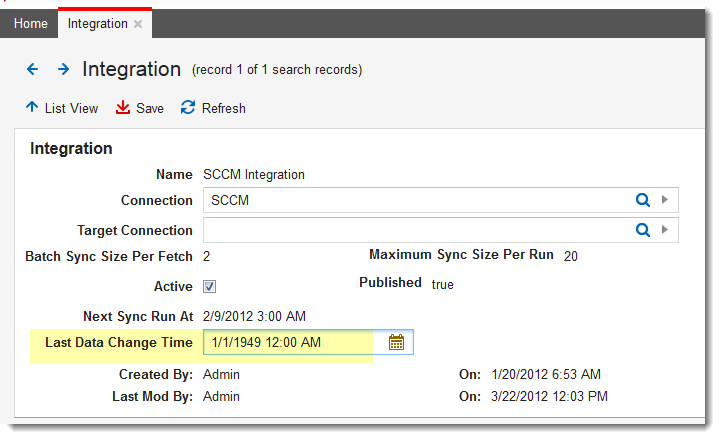Click the Refresh circular arrows icon

click(x=187, y=107)
